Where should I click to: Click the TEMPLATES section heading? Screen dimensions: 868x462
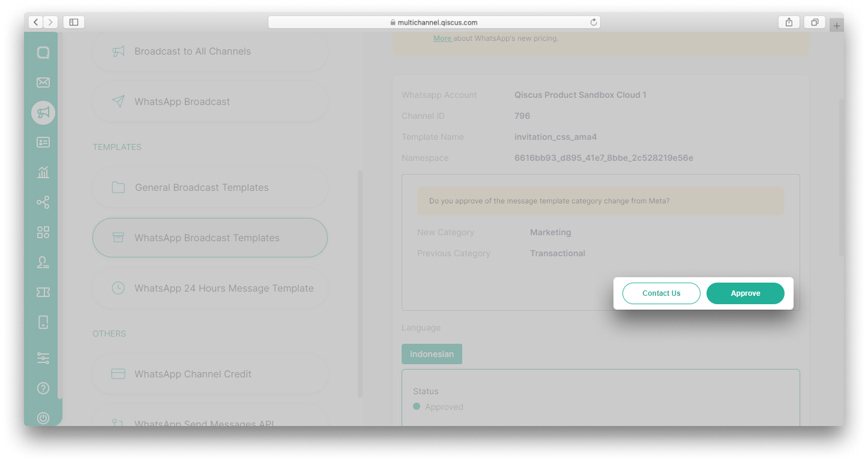coord(117,147)
